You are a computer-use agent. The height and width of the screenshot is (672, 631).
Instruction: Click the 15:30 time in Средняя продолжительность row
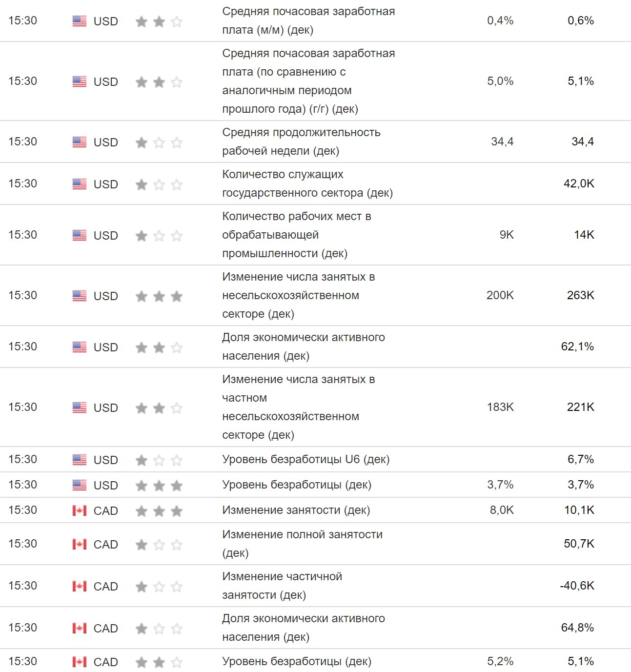(x=22, y=142)
